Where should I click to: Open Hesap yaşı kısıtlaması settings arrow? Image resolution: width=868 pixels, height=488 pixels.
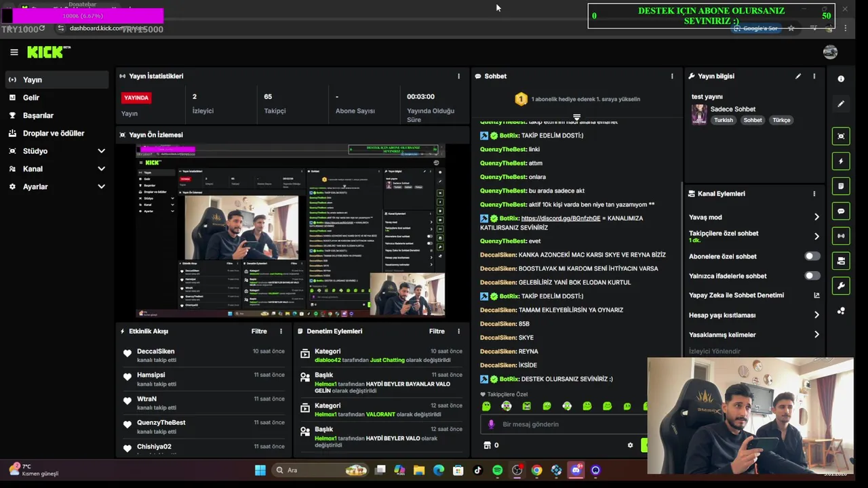[x=816, y=315]
